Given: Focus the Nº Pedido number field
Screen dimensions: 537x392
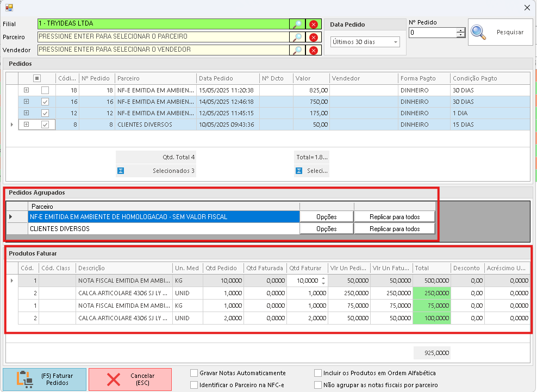Looking at the screenshot, I should [433, 33].
